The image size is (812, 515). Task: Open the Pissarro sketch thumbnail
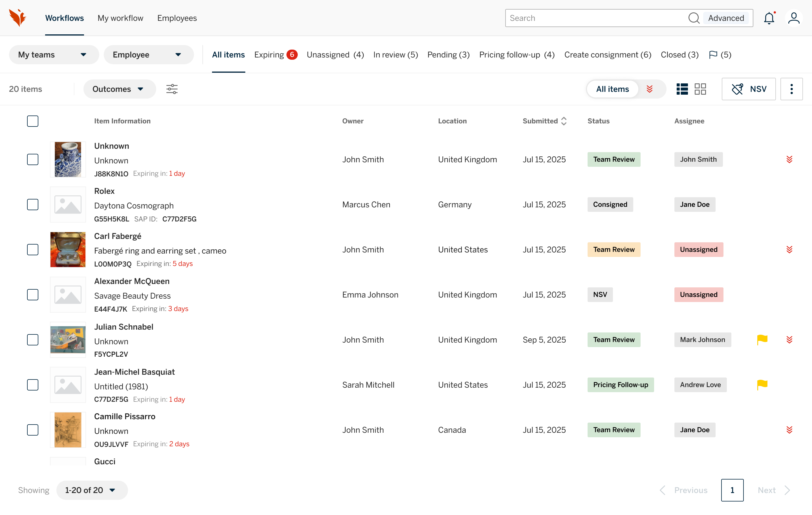tap(68, 430)
